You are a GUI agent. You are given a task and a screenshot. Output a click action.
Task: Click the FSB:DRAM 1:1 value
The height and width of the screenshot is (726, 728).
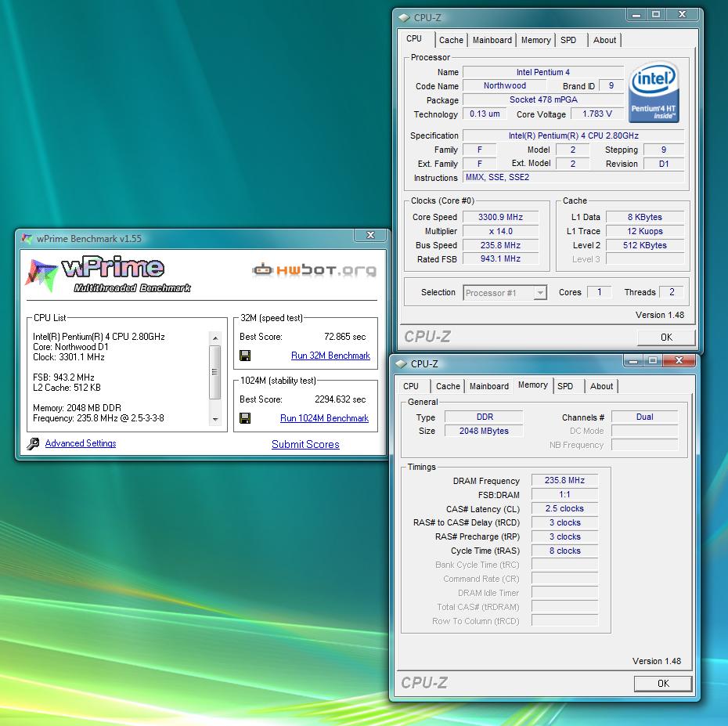tap(564, 494)
